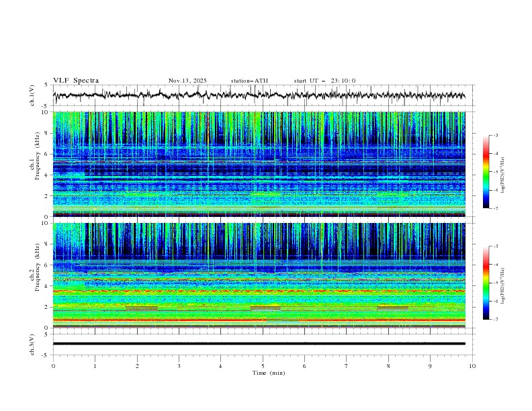Select the station=ATH label
The height and width of the screenshot is (411, 532).
coord(249,81)
